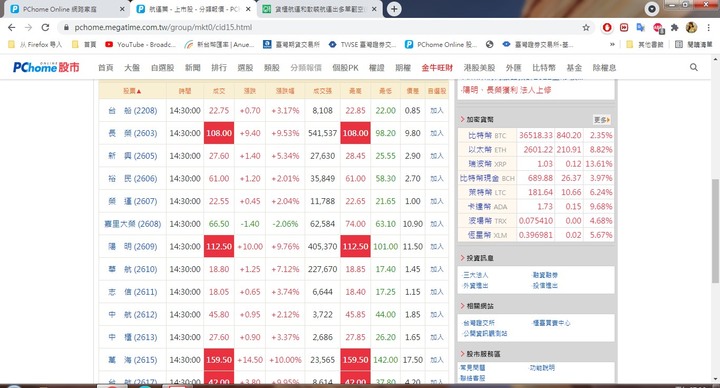Click the 成交張 column header
The height and width of the screenshot is (388, 720).
pyautogui.click(x=322, y=91)
